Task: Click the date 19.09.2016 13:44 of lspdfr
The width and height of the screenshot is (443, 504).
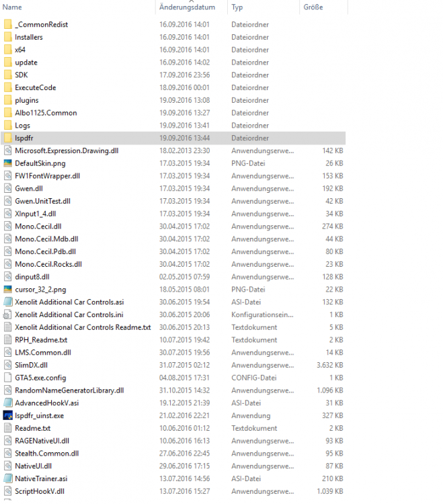Action: click(185, 138)
